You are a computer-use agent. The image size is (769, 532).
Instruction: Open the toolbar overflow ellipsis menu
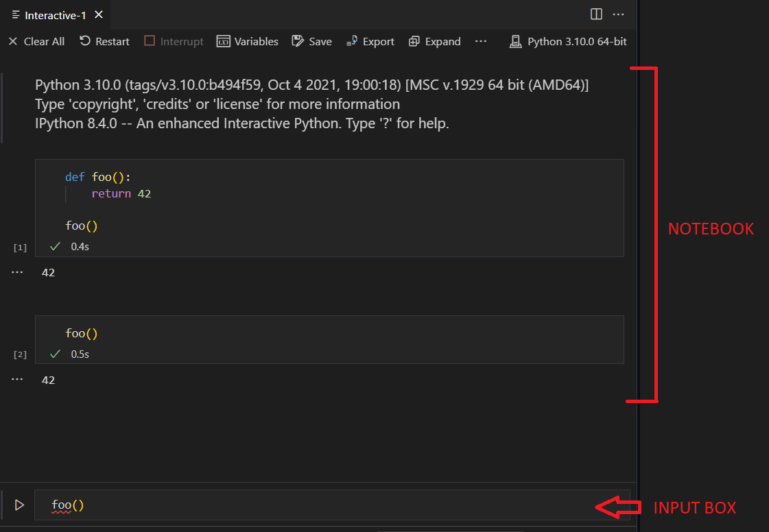pyautogui.click(x=481, y=41)
